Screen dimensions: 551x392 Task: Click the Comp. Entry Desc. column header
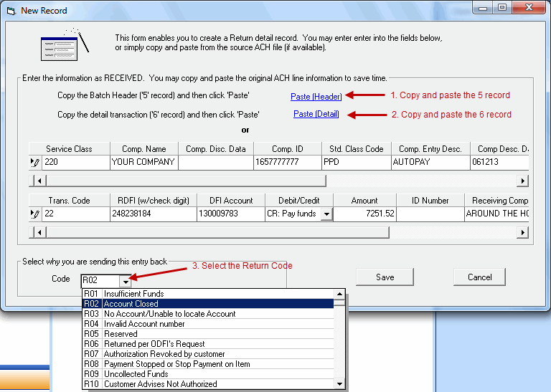point(430,149)
